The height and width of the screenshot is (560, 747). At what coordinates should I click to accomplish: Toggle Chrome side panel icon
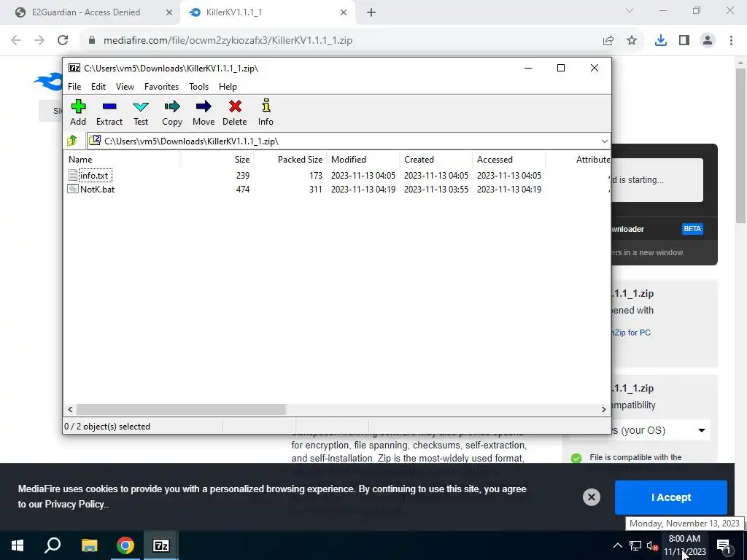[684, 41]
